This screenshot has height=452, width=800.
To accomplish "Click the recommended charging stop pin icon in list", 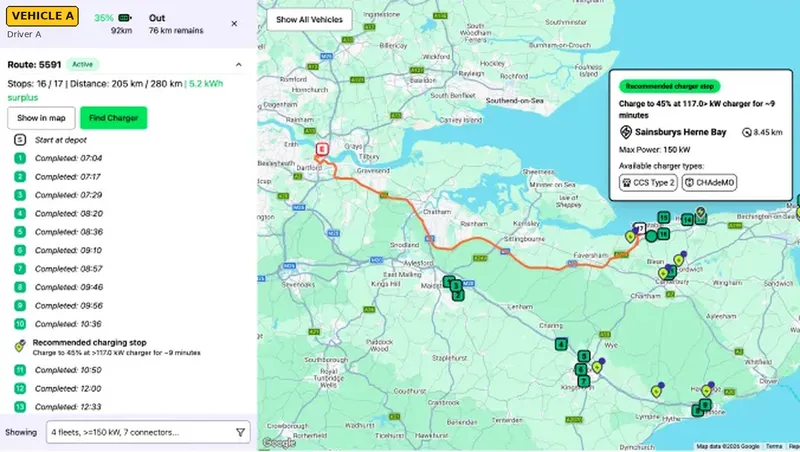I will coord(20,346).
